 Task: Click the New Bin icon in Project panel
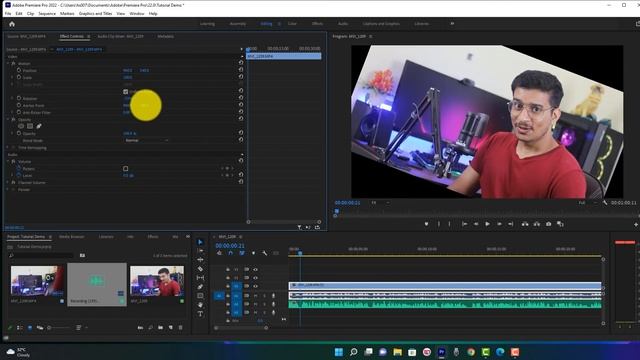click(160, 328)
